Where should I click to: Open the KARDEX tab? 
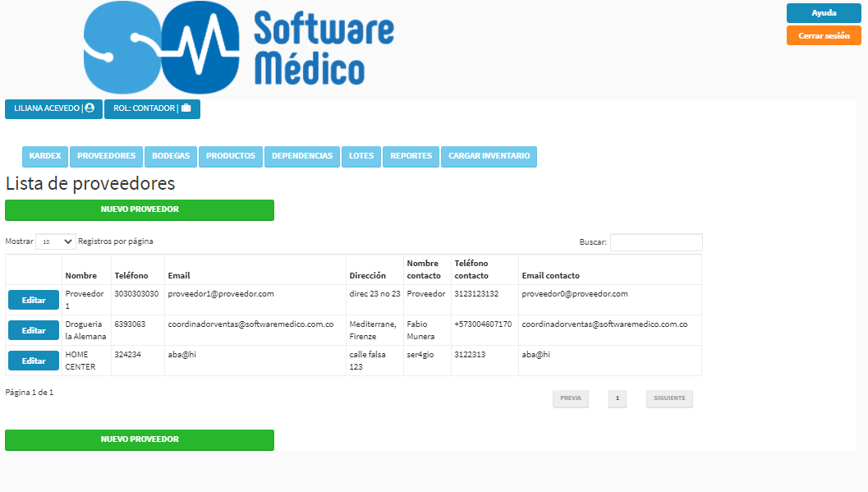(45, 156)
